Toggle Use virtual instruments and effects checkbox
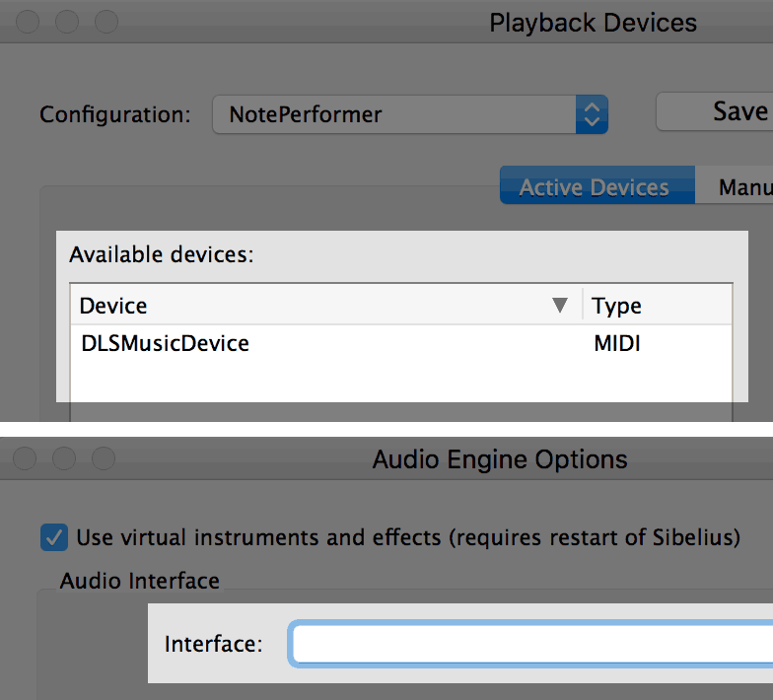Image resolution: width=773 pixels, height=700 pixels. [54, 537]
